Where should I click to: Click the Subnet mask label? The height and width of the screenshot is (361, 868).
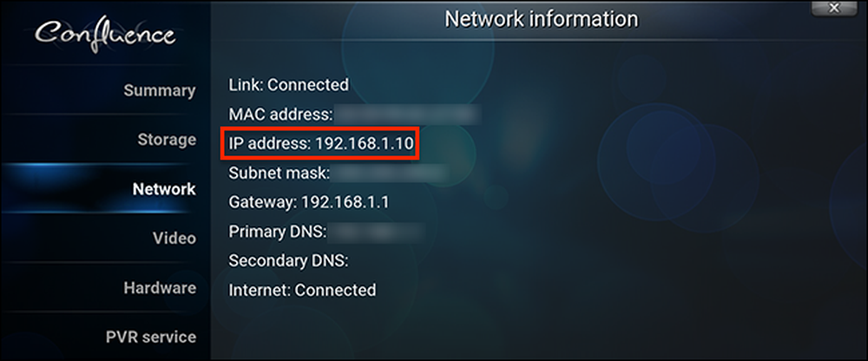pos(279,174)
